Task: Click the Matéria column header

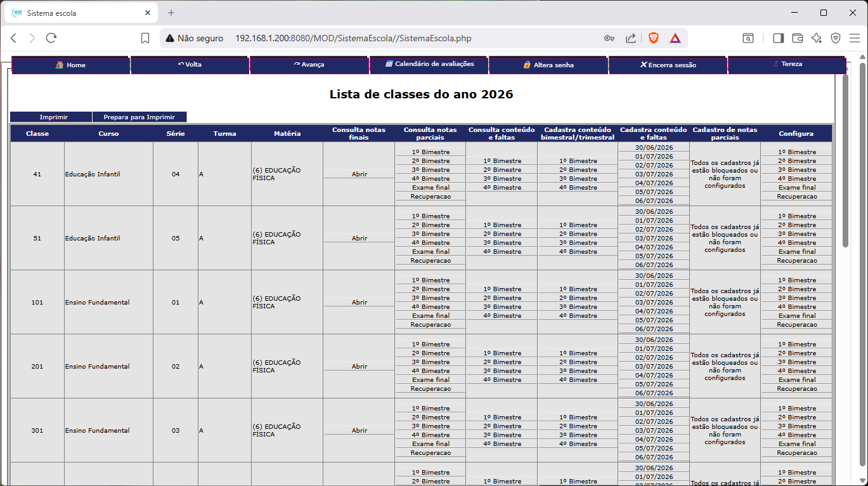Action: click(x=287, y=133)
